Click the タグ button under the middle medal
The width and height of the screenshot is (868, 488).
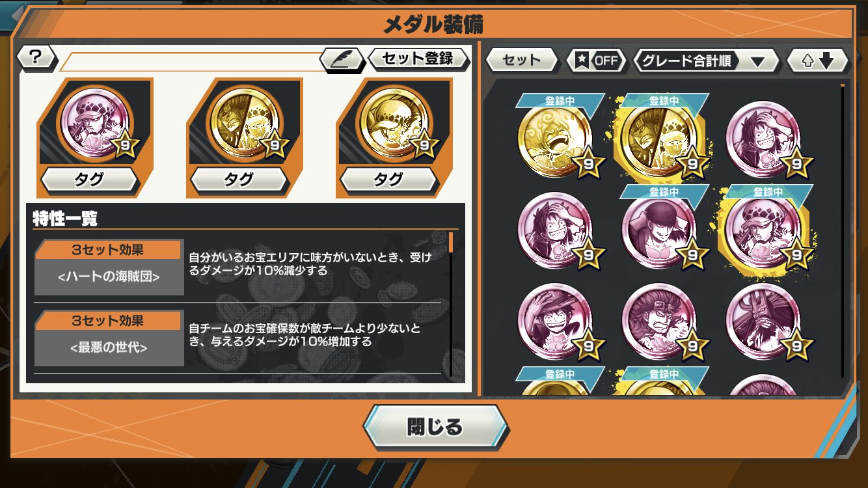[x=238, y=180]
